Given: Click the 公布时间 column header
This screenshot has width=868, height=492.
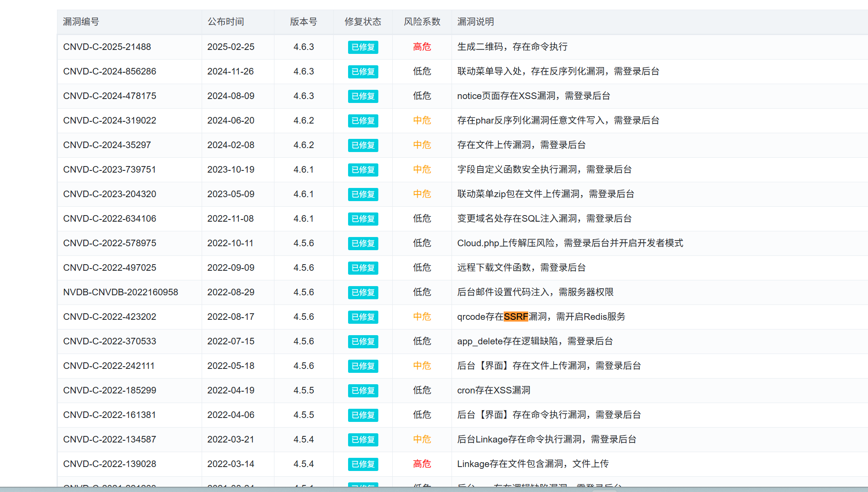Looking at the screenshot, I should point(226,21).
